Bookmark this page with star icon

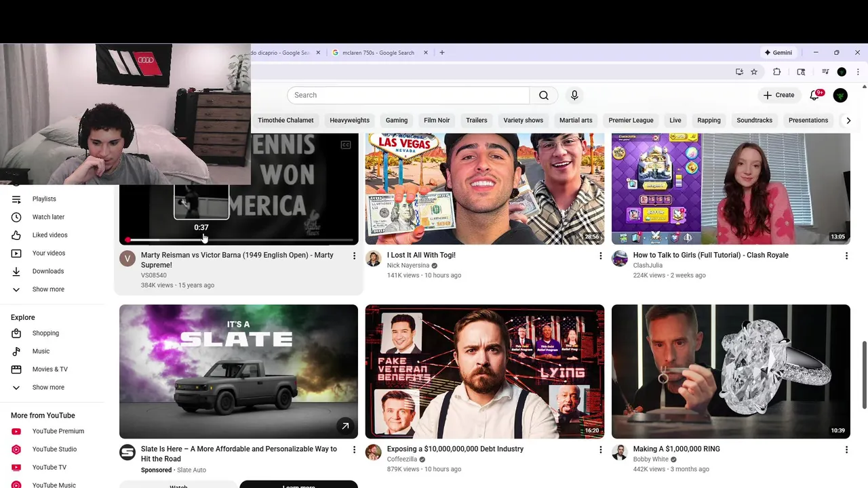(754, 72)
